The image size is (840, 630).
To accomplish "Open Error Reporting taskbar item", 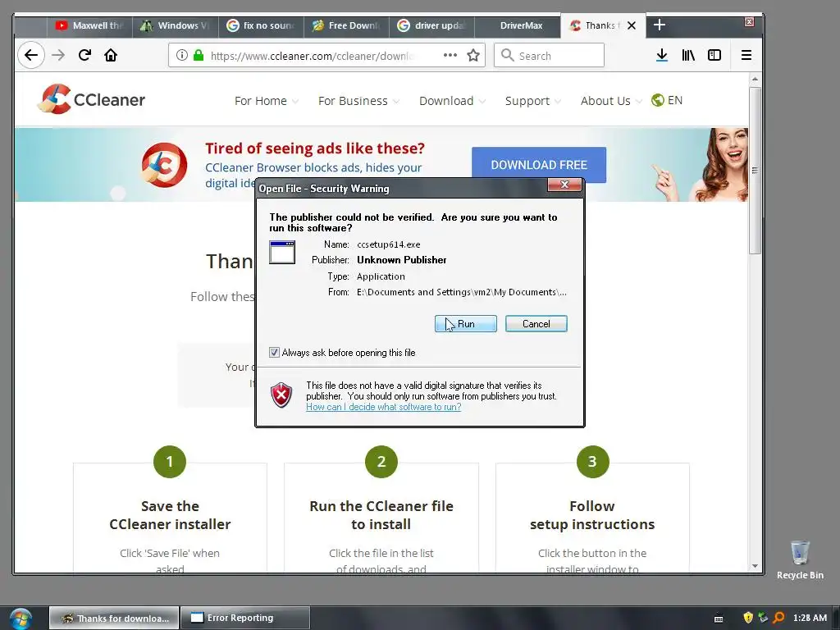I will pos(245,618).
